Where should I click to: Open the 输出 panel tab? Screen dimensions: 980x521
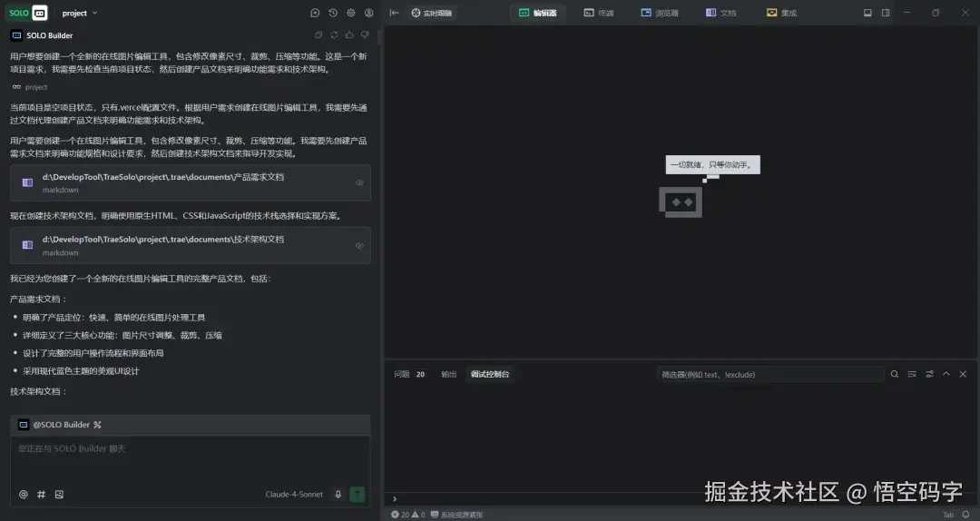pyautogui.click(x=449, y=374)
